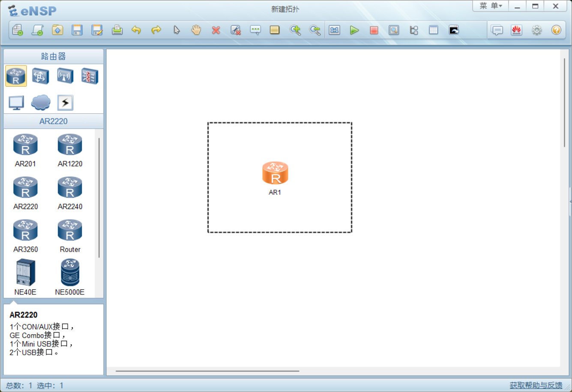Zoom out of the topology canvas

[x=315, y=30]
